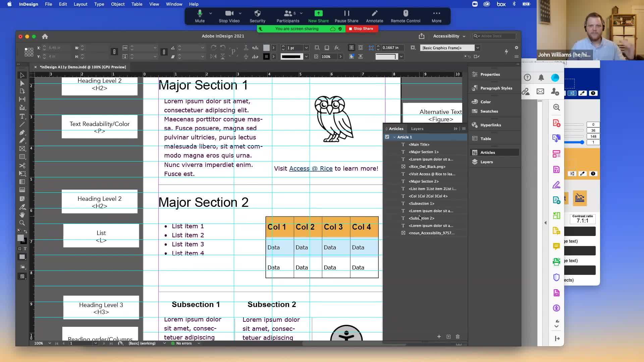Click the fill color swatch in control bar
Screen dimensions: 644x362
pos(266,48)
